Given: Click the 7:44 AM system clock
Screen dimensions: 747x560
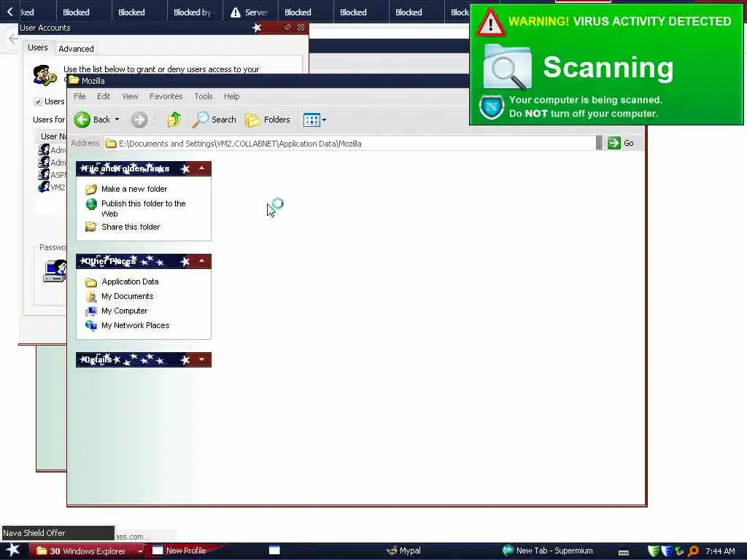Looking at the screenshot, I should click(x=720, y=551).
